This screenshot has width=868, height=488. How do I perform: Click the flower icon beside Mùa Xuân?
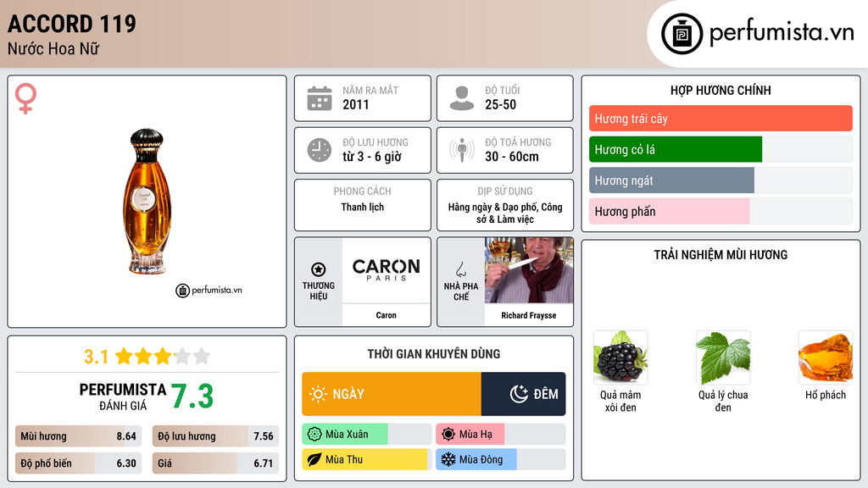click(x=314, y=435)
